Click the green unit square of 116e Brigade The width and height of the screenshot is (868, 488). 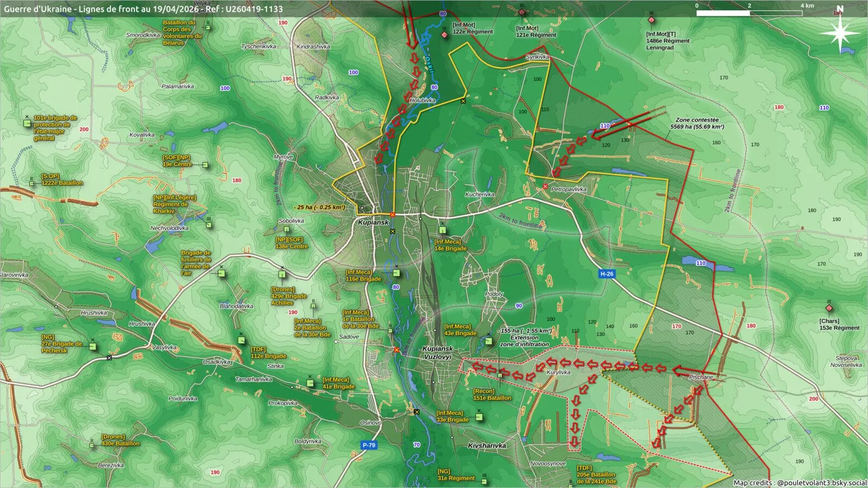[397, 273]
